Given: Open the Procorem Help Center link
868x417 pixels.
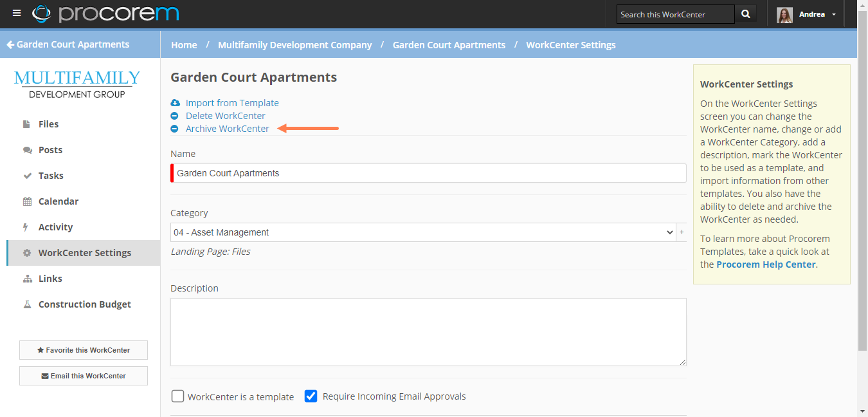Looking at the screenshot, I should click(x=765, y=264).
